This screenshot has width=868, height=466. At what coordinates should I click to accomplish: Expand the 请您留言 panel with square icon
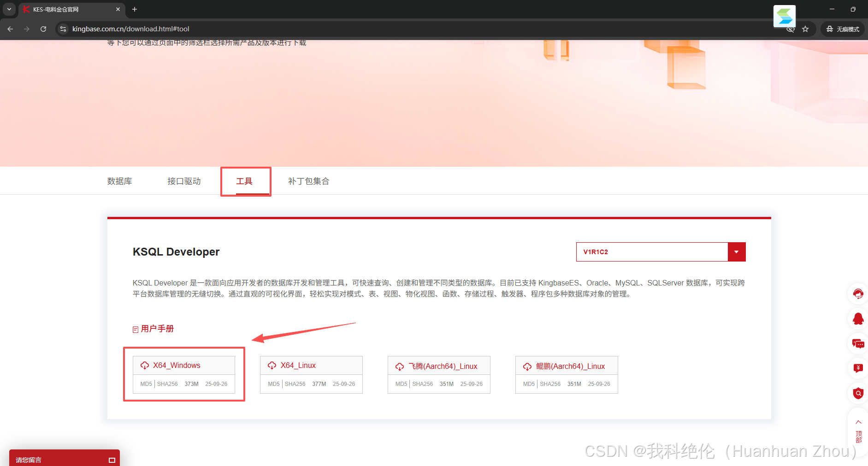[112, 460]
